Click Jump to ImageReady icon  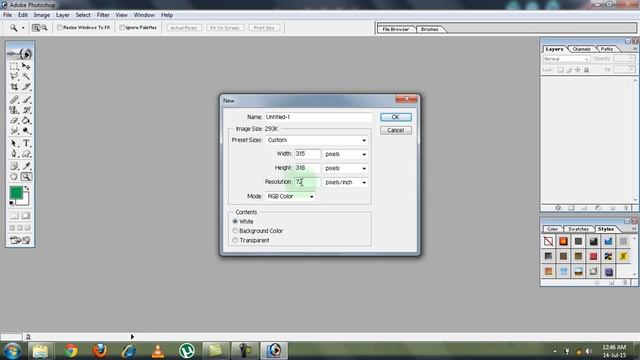pos(20,240)
